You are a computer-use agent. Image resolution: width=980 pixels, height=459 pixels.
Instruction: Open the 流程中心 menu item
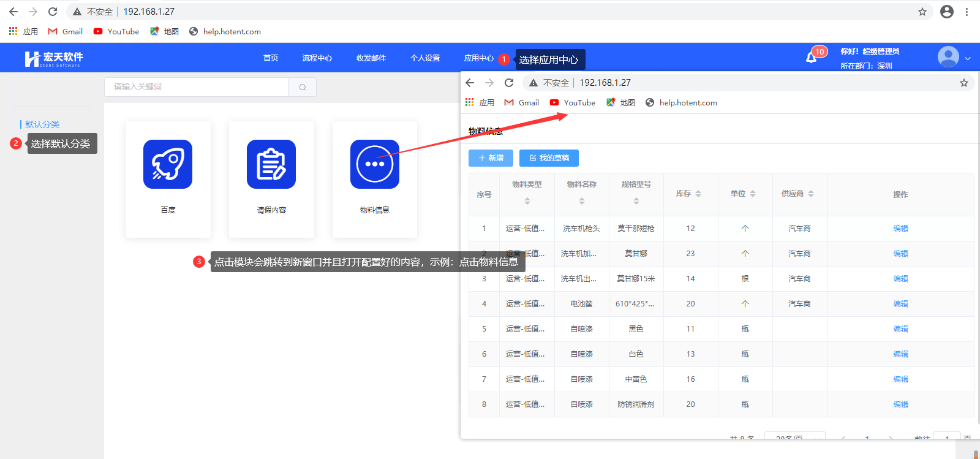[x=317, y=58]
